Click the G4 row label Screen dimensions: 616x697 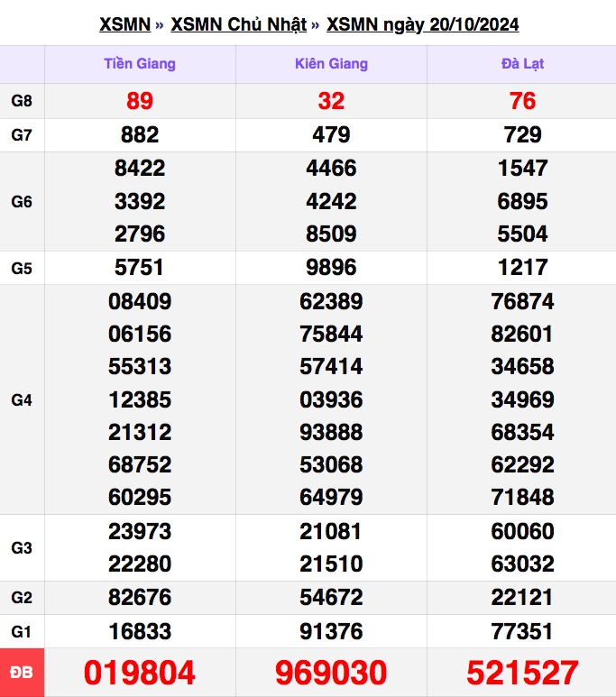click(x=22, y=399)
